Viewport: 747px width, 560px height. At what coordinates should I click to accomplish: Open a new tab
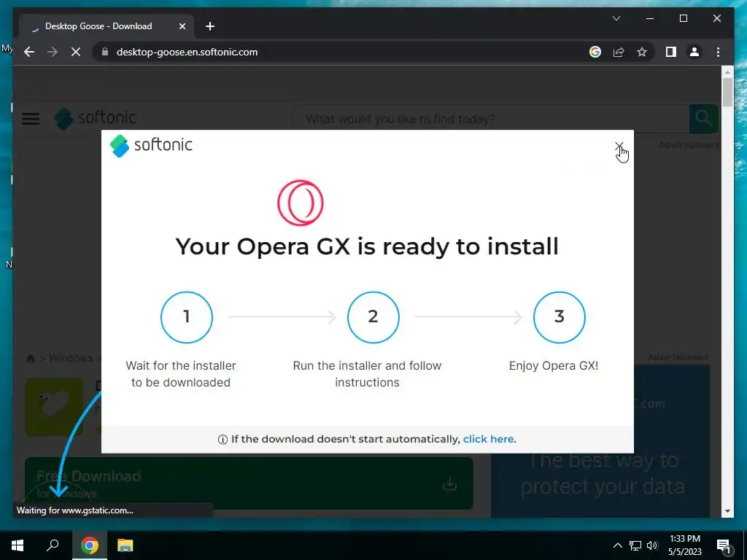pos(210,26)
